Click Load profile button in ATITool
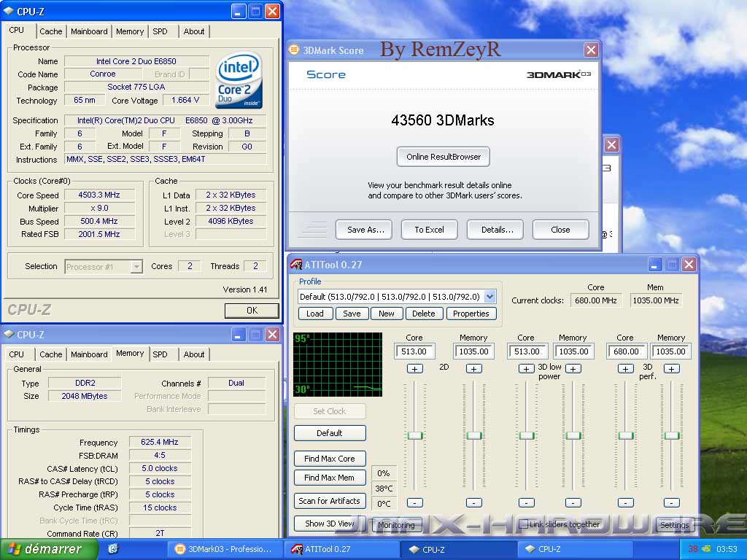Screen dimensions: 747x560 [315, 314]
